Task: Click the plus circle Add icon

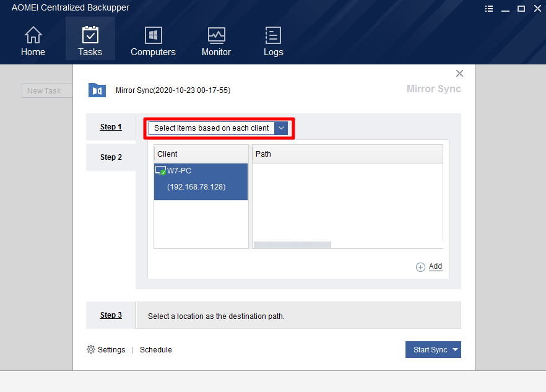Action: click(x=420, y=267)
